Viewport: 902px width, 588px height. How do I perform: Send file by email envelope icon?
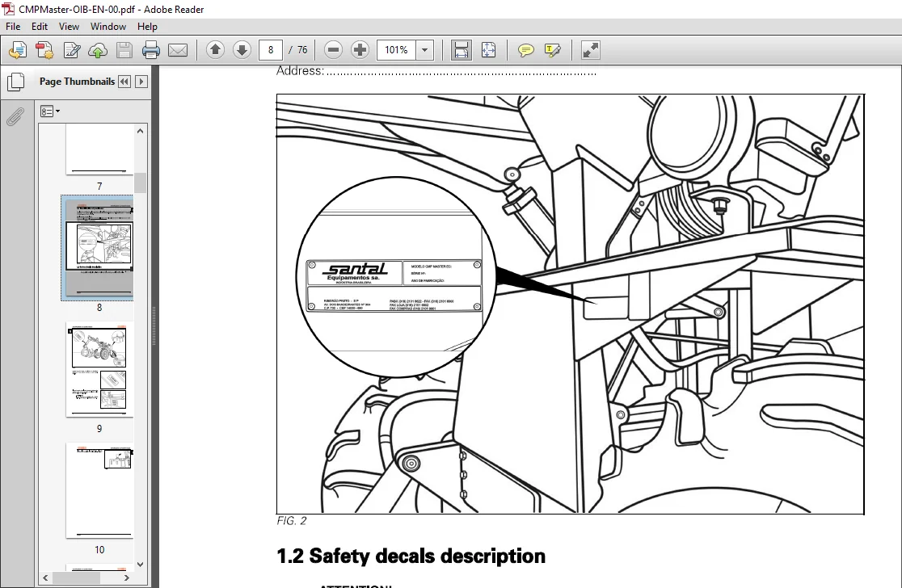click(178, 51)
